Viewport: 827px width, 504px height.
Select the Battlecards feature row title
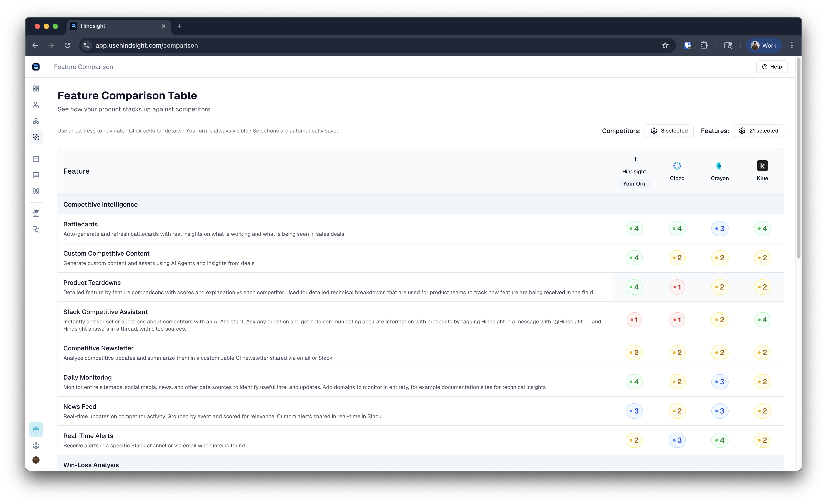[80, 224]
